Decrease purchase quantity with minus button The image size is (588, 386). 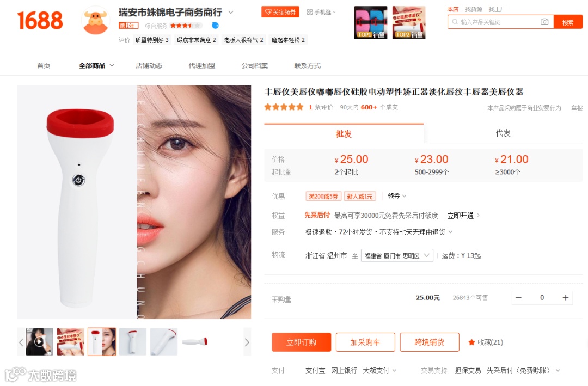click(x=519, y=297)
